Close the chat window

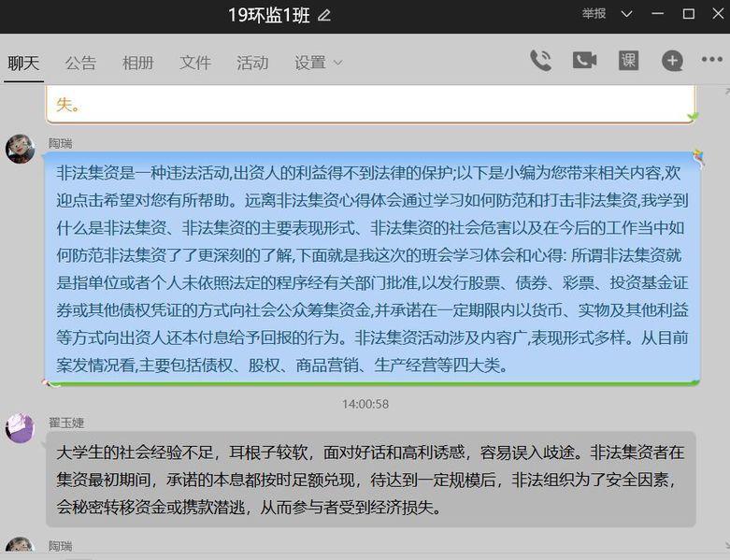click(x=719, y=14)
